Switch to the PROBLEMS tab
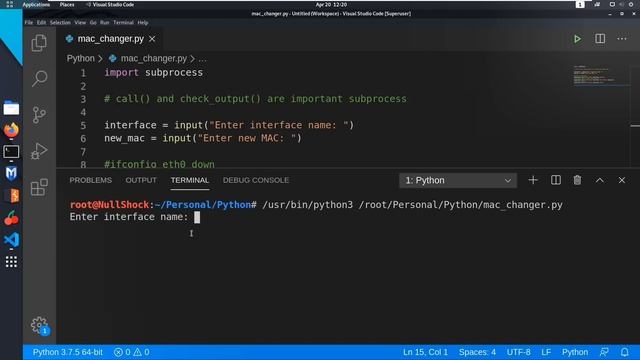Screen dimensions: 640x360 (91, 180)
